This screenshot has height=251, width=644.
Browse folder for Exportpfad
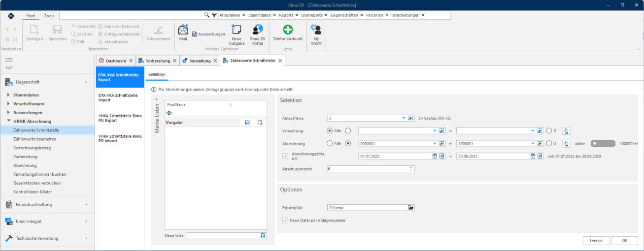(x=411, y=208)
